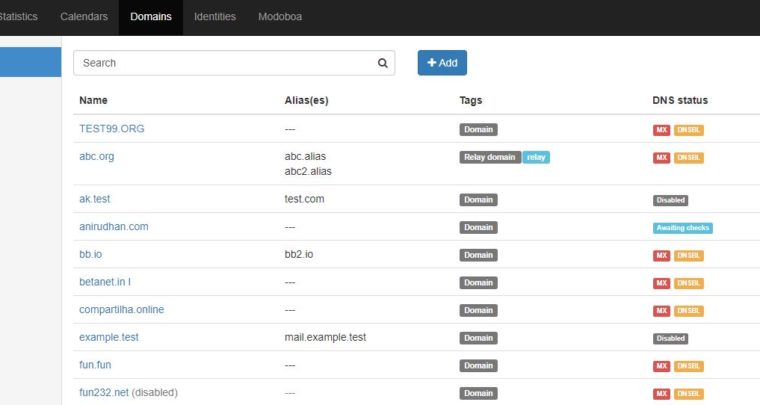Open the abc.org domain link

pos(96,157)
